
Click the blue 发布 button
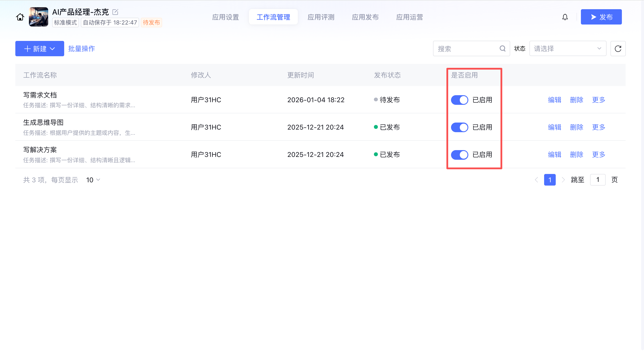(601, 17)
